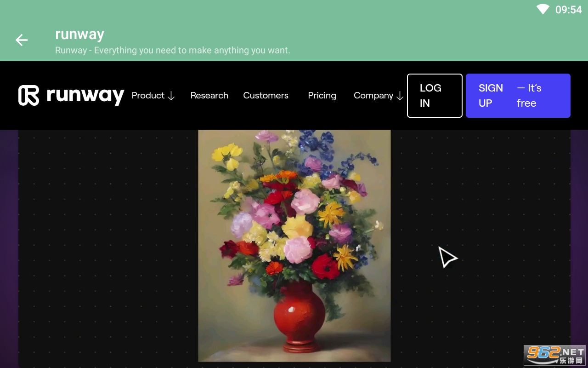Click the page subtitle text under title
The height and width of the screenshot is (368, 588).
click(173, 50)
